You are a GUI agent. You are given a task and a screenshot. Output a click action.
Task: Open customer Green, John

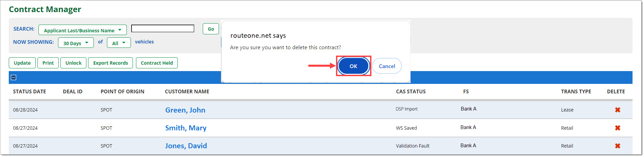[x=185, y=110]
